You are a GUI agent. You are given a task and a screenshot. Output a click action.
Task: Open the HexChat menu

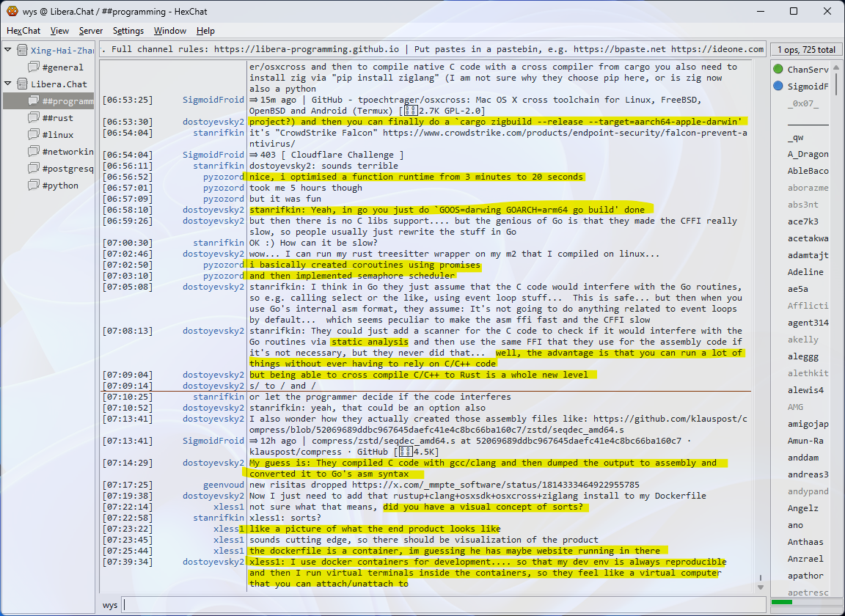coord(23,31)
